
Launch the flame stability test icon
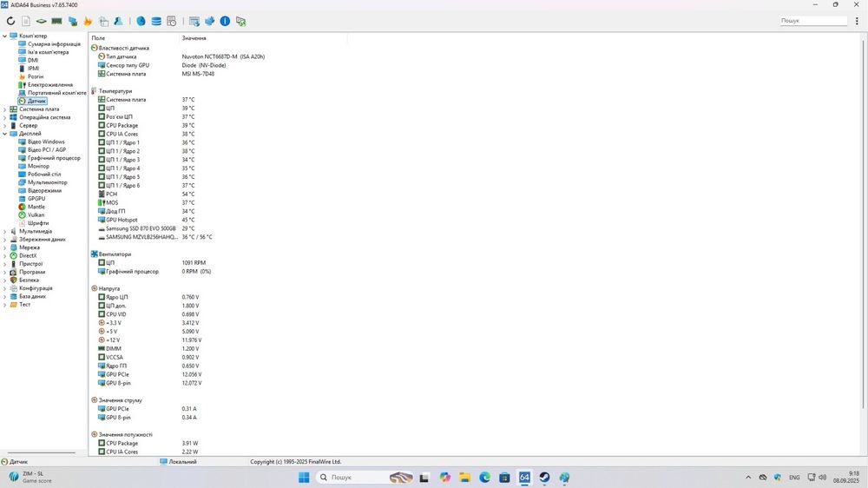pyautogui.click(x=88, y=21)
